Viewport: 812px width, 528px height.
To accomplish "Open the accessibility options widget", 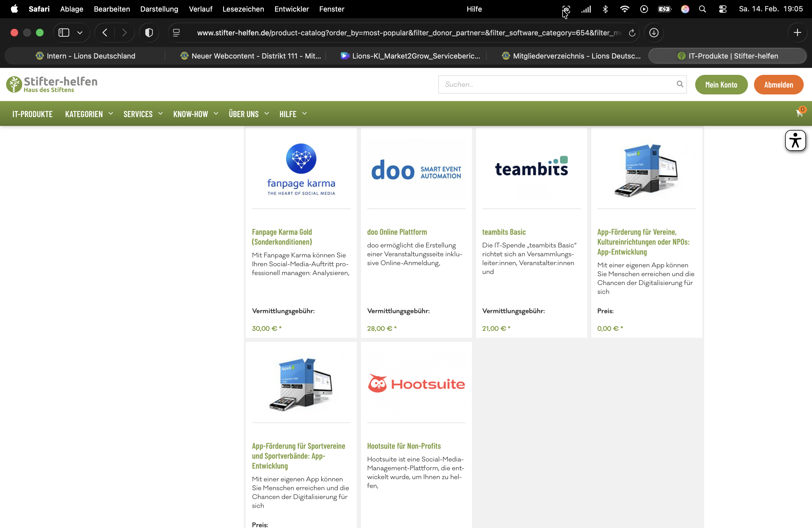I will pyautogui.click(x=795, y=140).
